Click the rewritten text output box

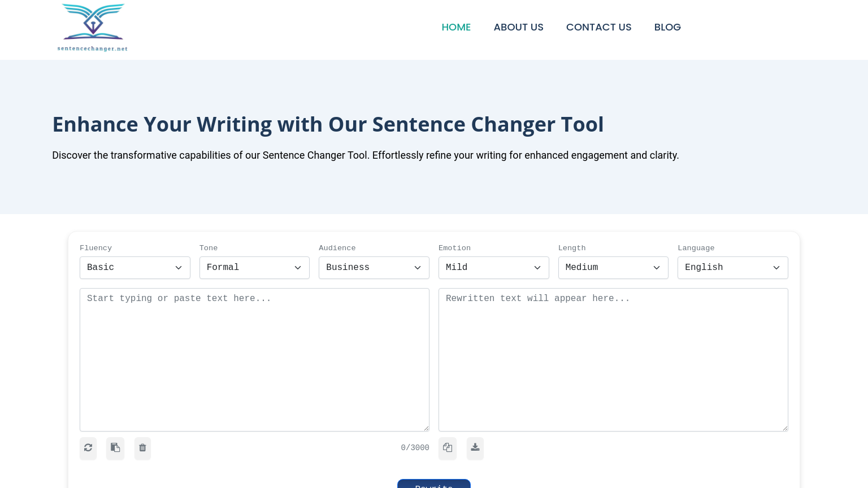613,360
